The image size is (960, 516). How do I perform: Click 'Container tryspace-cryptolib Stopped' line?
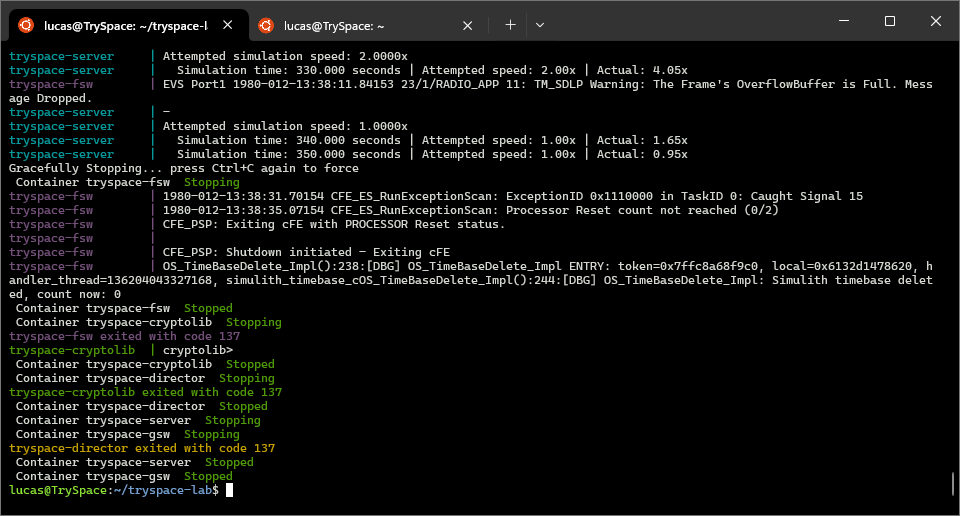145,365
